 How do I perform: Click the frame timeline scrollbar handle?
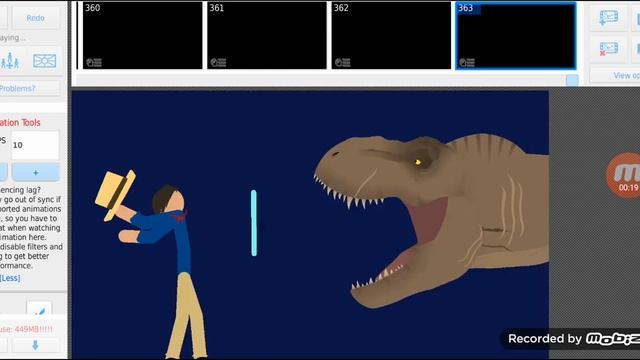572,80
